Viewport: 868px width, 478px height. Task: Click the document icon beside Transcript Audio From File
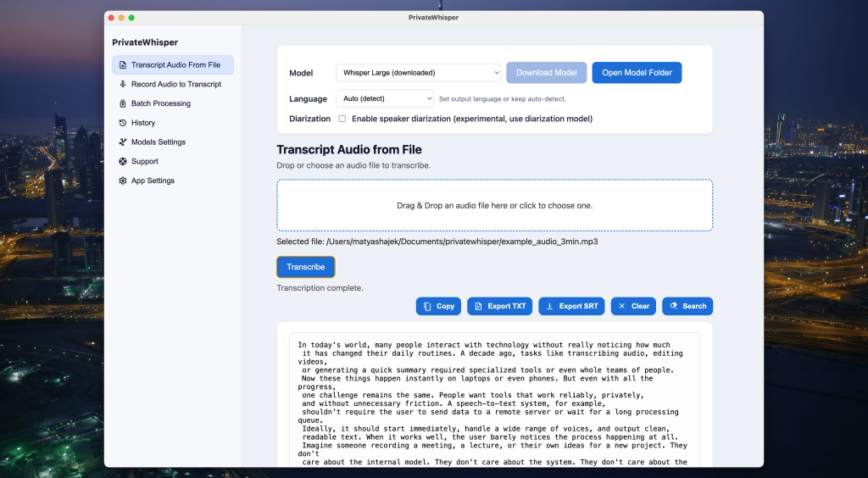pyautogui.click(x=123, y=65)
